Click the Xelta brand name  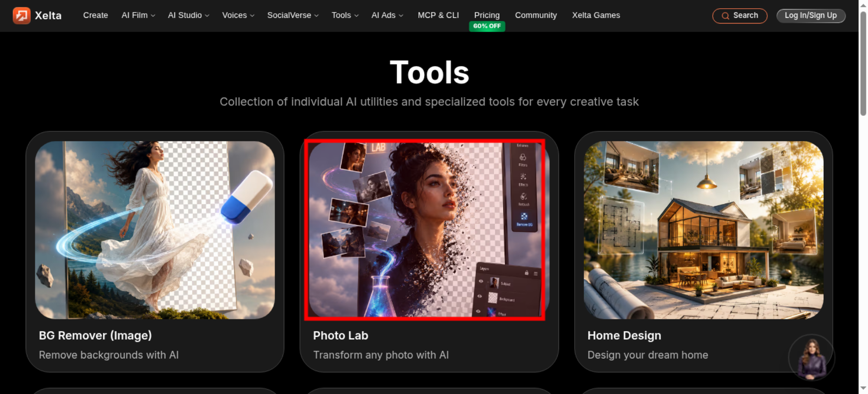pyautogui.click(x=48, y=16)
